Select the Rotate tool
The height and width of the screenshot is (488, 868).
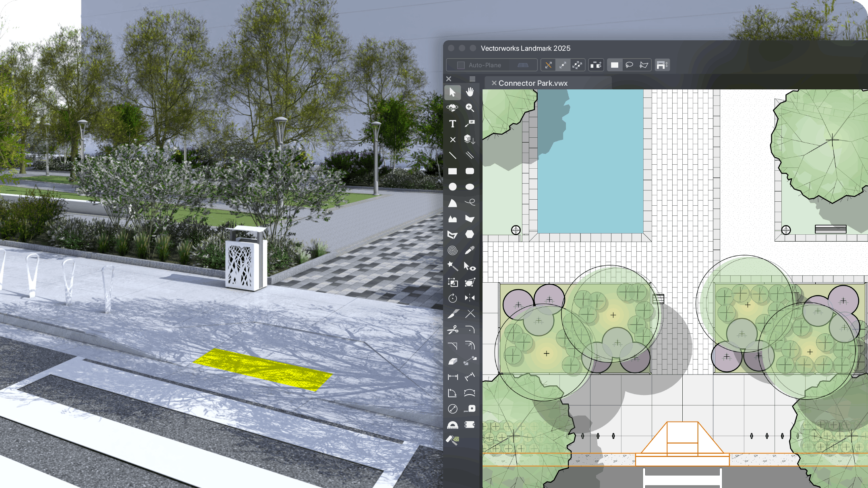pos(453,298)
